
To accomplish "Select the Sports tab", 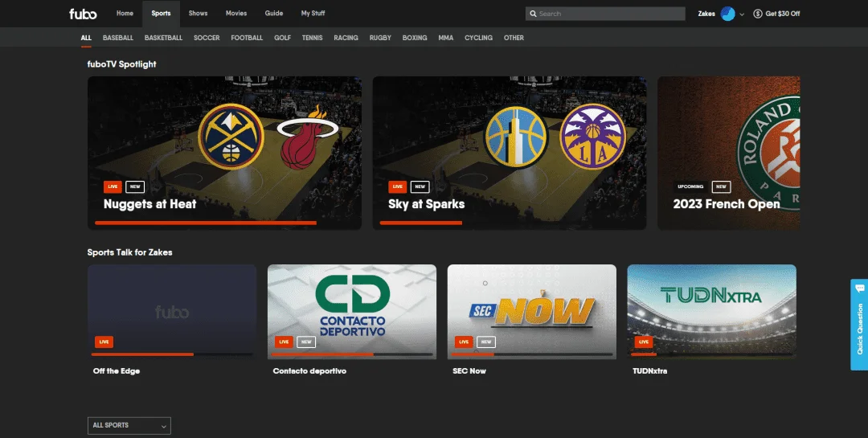I will pyautogui.click(x=161, y=14).
